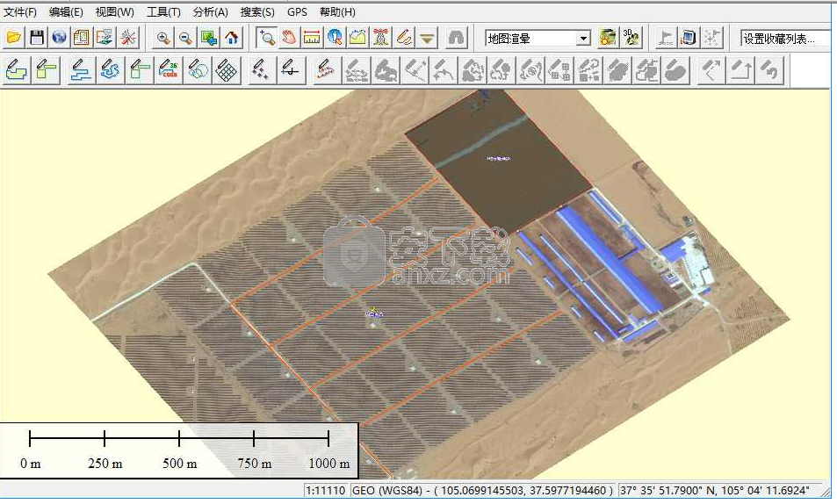Open the 文件(F) menu
The image size is (837, 504).
20,11
